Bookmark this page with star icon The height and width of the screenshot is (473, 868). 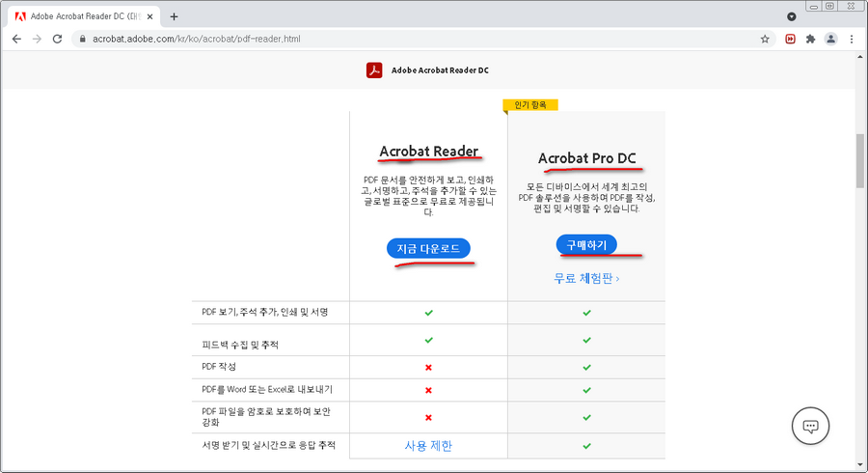coord(765,39)
